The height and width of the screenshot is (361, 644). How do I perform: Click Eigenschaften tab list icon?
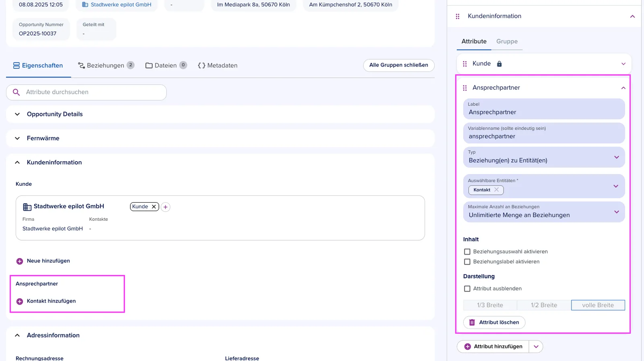click(x=17, y=65)
